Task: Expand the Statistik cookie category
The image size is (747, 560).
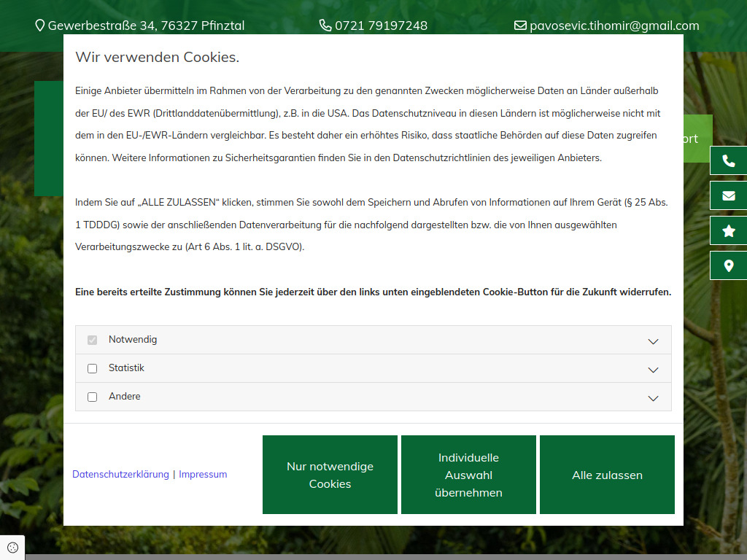Action: (x=653, y=368)
